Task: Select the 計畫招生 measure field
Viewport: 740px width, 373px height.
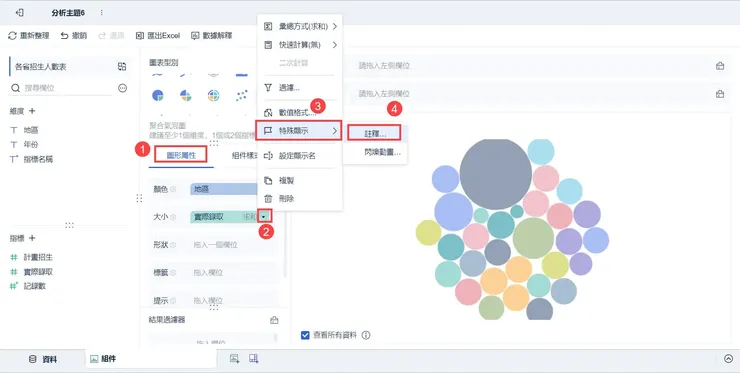Action: pyautogui.click(x=38, y=257)
